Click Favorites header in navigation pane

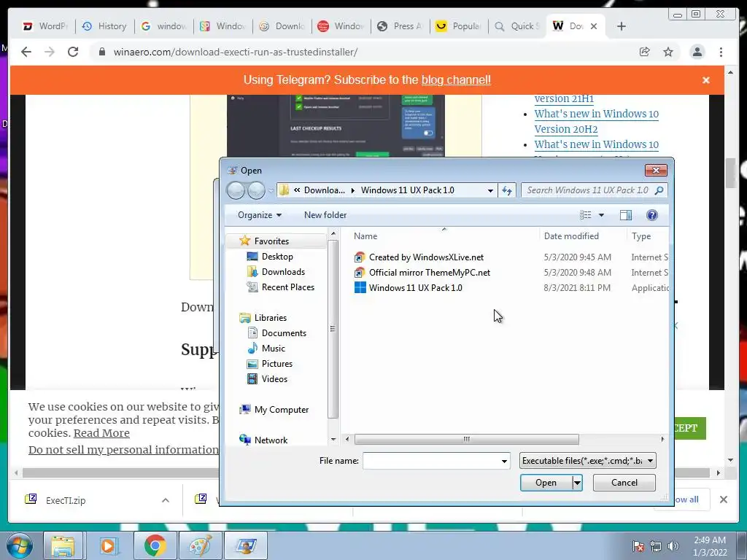point(271,241)
